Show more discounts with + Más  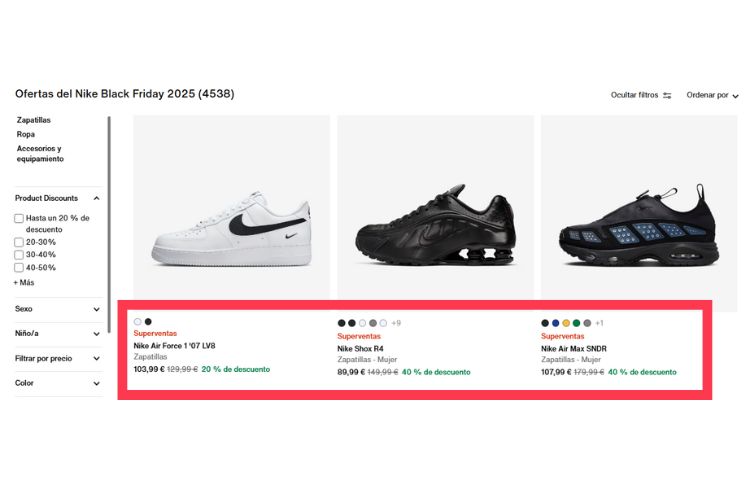(24, 283)
